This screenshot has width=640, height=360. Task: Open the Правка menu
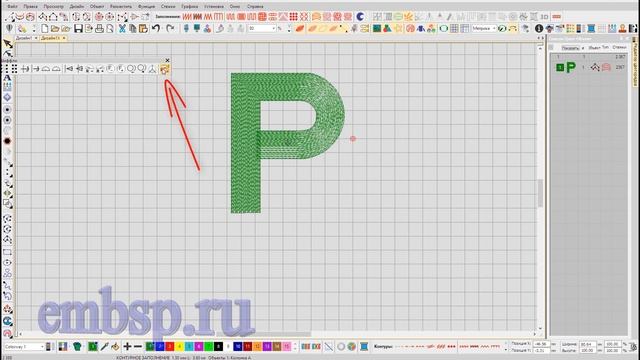31,7
